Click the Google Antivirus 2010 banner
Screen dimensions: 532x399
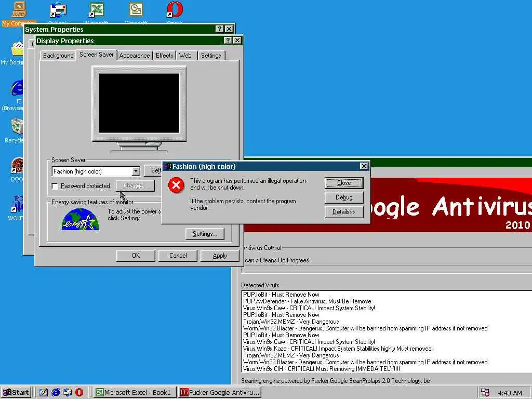point(450,205)
